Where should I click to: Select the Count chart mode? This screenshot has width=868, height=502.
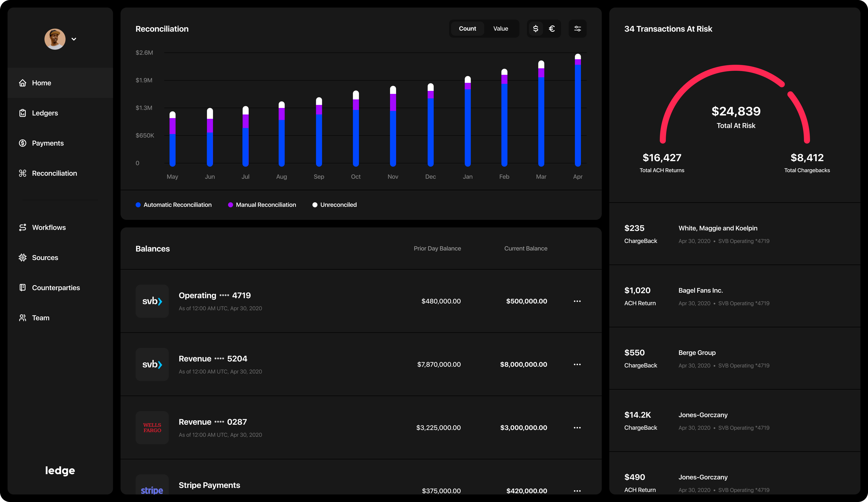pyautogui.click(x=467, y=29)
